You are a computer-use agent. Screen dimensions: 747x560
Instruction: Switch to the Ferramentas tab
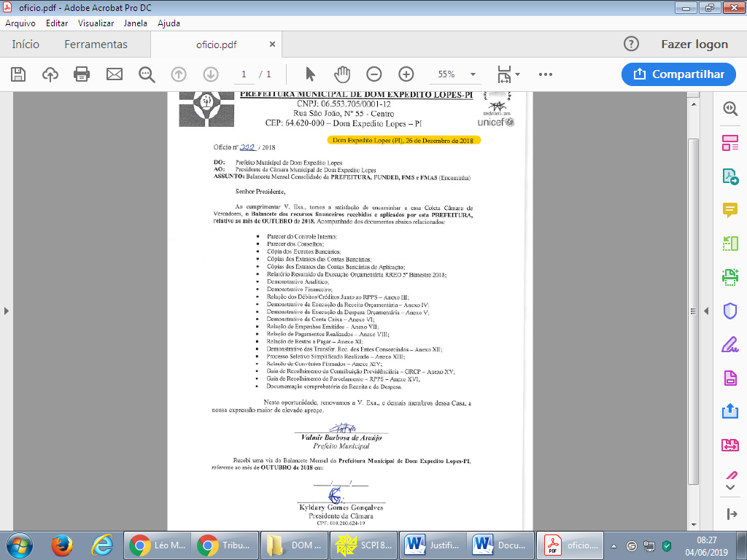point(96,44)
